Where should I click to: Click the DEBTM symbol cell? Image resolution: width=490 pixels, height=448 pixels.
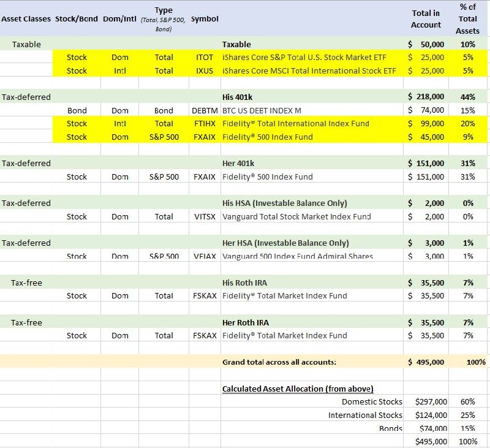pos(205,110)
